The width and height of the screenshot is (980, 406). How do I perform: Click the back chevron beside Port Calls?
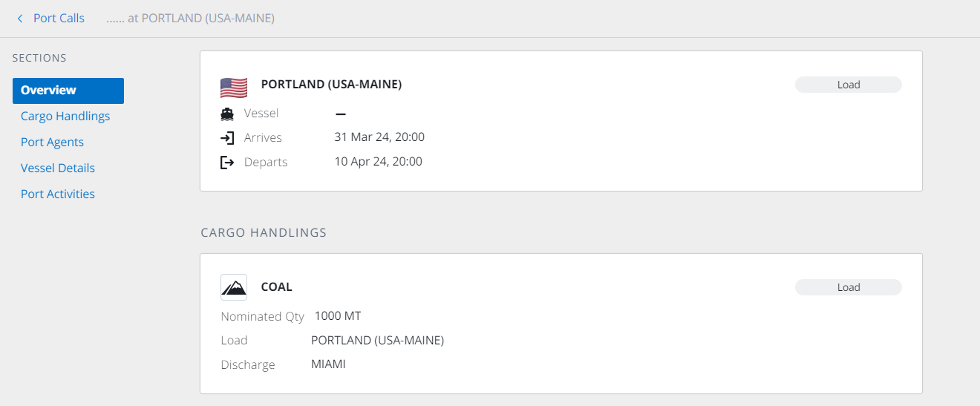point(20,18)
